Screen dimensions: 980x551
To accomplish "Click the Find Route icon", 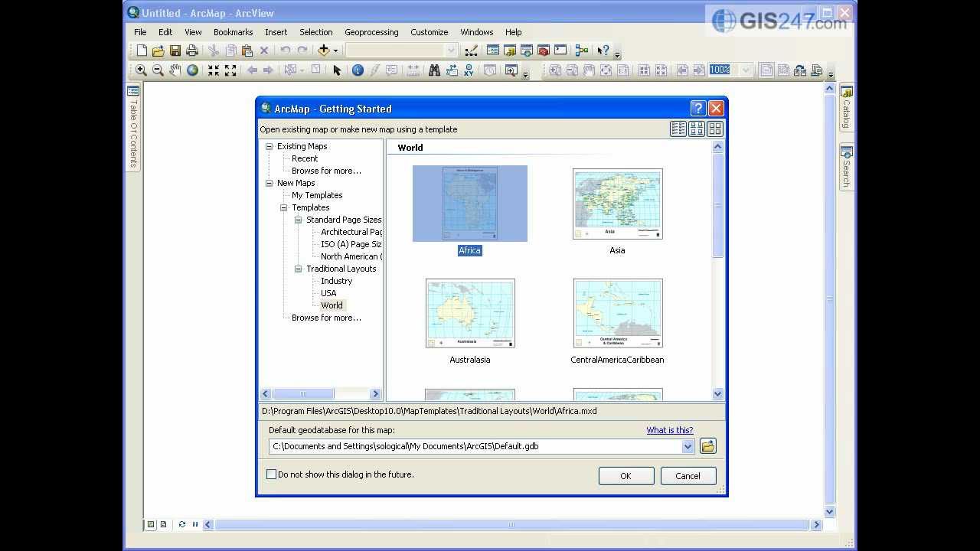I will [x=451, y=70].
